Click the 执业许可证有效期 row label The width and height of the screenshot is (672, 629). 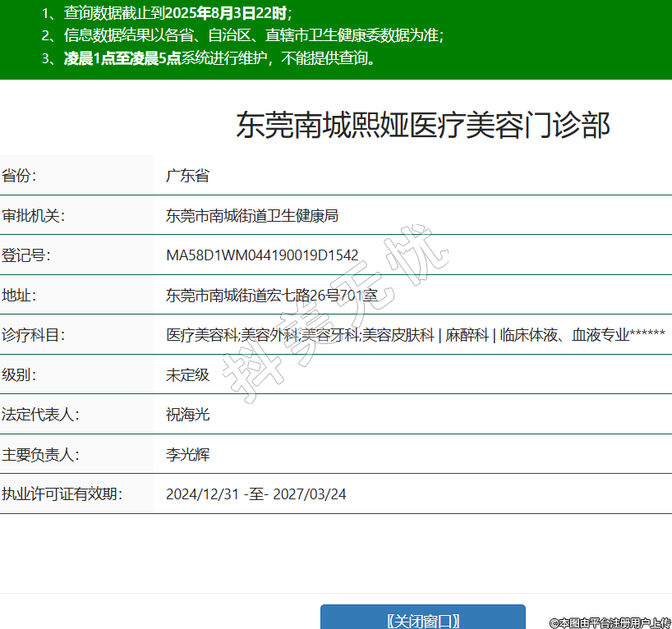(x=62, y=494)
